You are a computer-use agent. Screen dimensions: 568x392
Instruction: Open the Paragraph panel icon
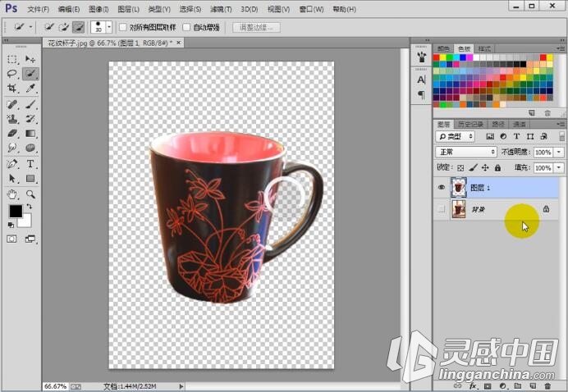[421, 95]
